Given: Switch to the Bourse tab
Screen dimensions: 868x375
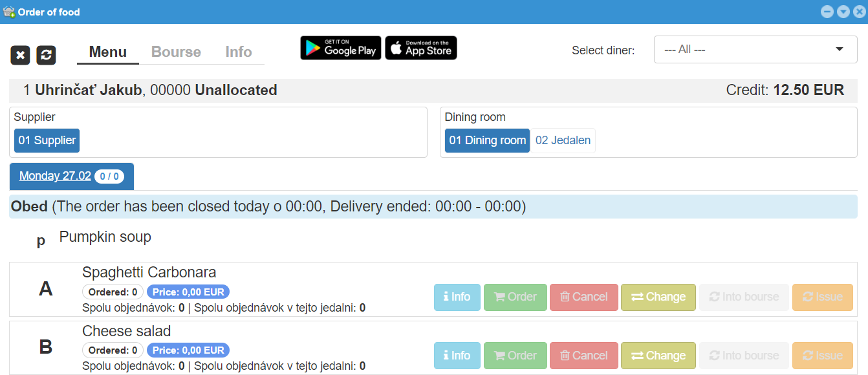Looking at the screenshot, I should coord(176,52).
